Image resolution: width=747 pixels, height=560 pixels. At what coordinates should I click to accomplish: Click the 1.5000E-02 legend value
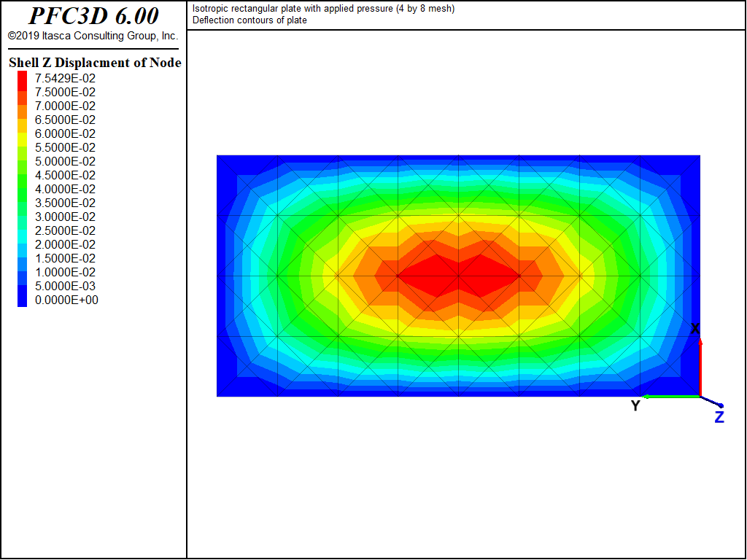pyautogui.click(x=65, y=258)
